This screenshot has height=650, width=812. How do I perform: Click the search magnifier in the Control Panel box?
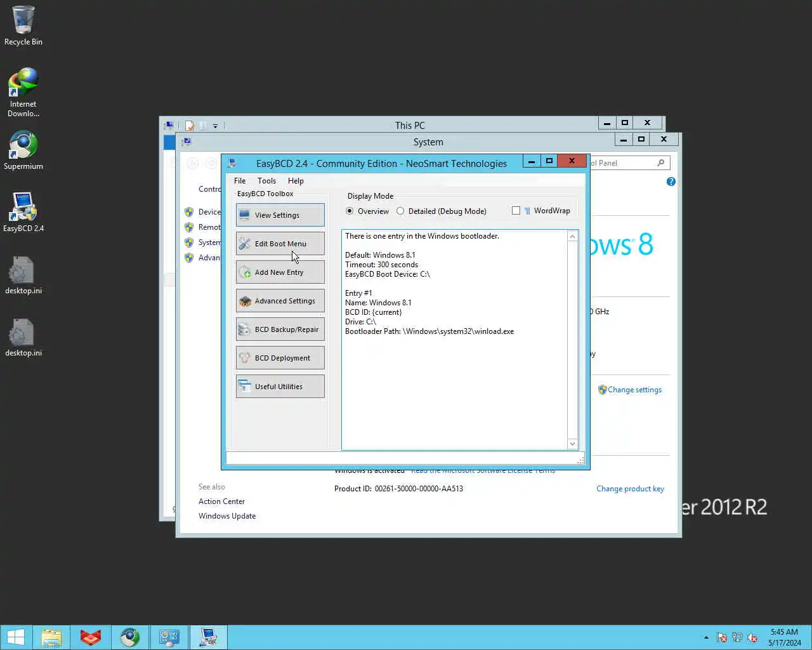(x=660, y=163)
